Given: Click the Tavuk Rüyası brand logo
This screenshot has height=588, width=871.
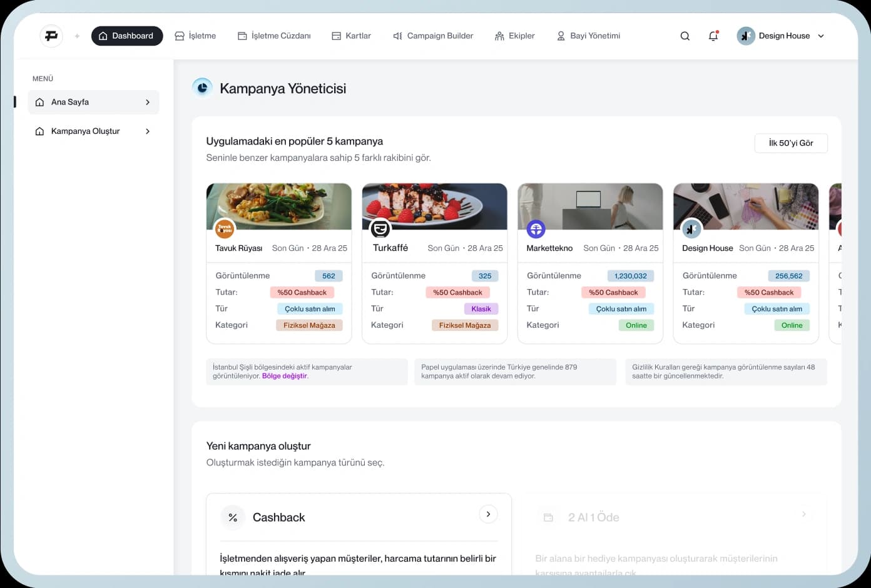Looking at the screenshot, I should click(224, 229).
